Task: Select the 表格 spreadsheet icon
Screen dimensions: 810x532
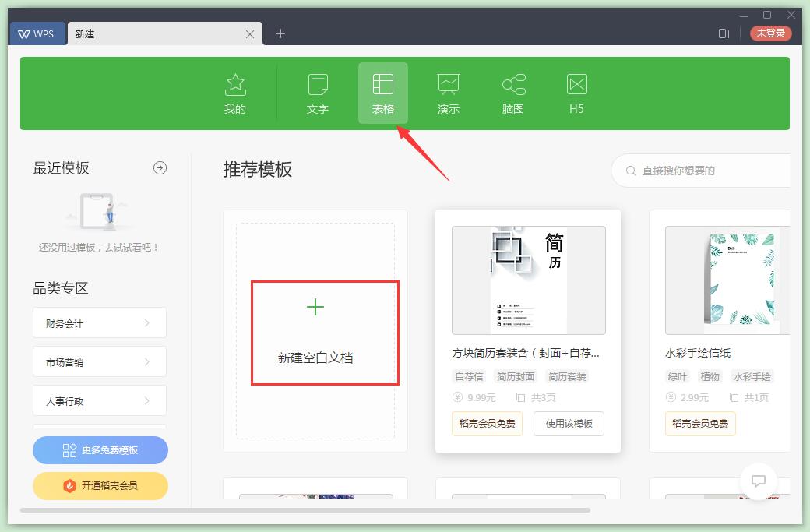Action: [x=382, y=92]
